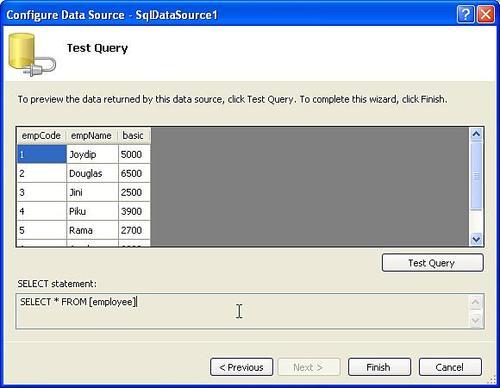Go back with the Previous button

[x=242, y=367]
